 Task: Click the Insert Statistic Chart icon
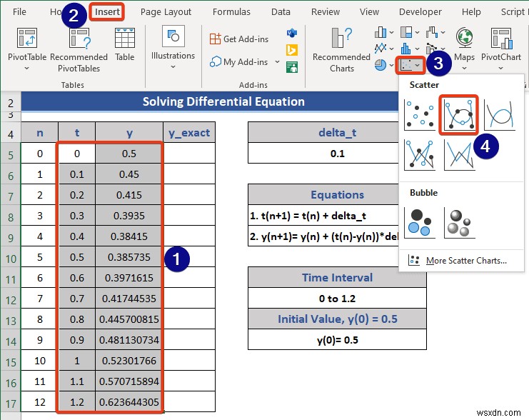coord(406,49)
